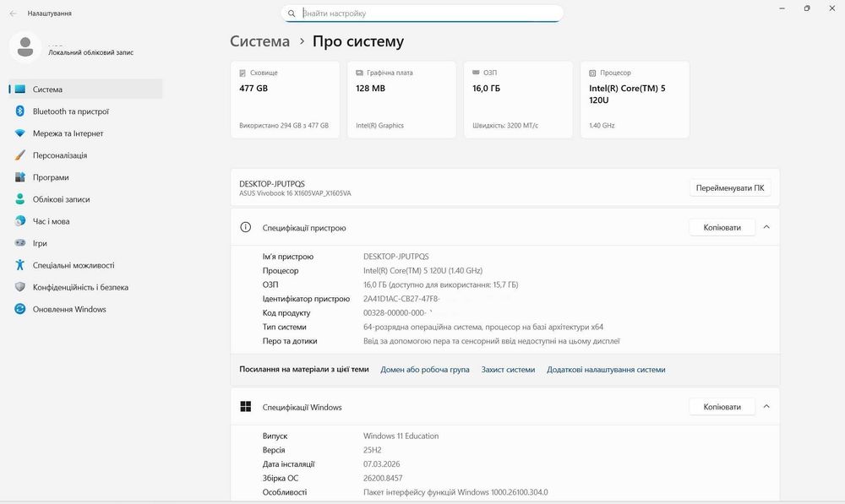Click the ОЗП memory card icon
Viewport: 845px width, 504px height.
(x=476, y=72)
